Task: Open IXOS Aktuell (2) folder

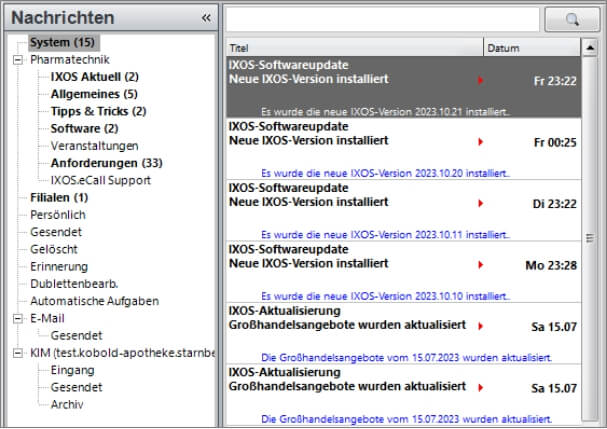Action: tap(94, 77)
